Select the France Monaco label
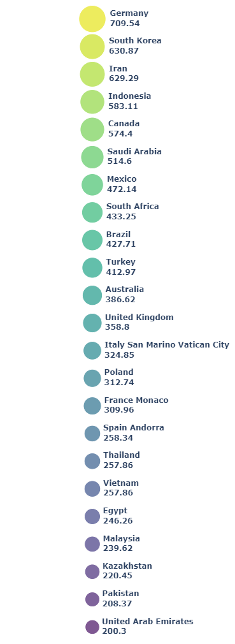235x644 pixels. point(136,404)
